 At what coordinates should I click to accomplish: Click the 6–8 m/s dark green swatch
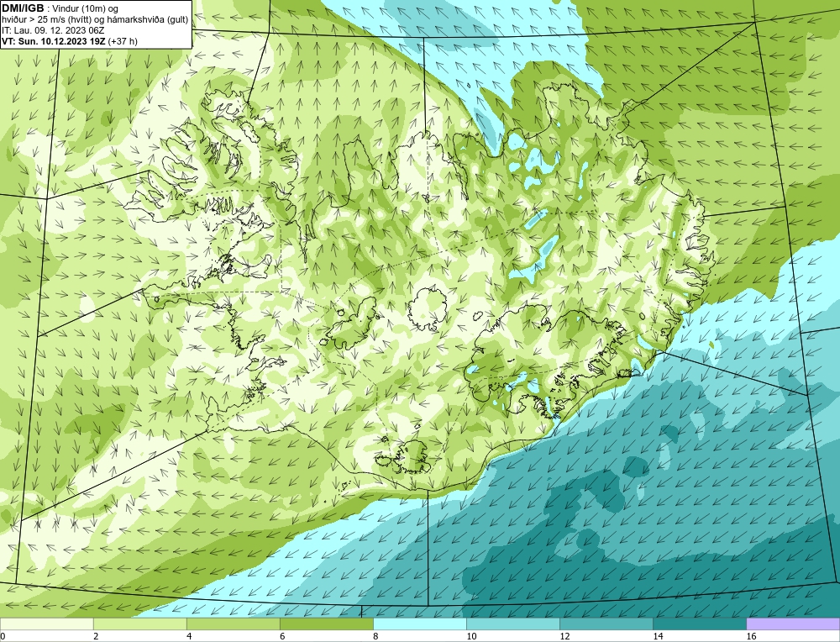point(326,624)
